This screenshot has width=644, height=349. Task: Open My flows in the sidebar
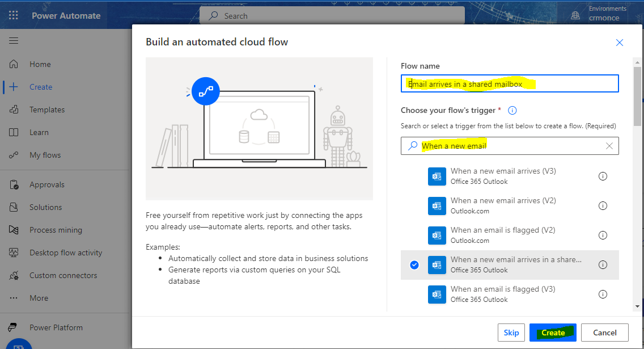(x=45, y=155)
